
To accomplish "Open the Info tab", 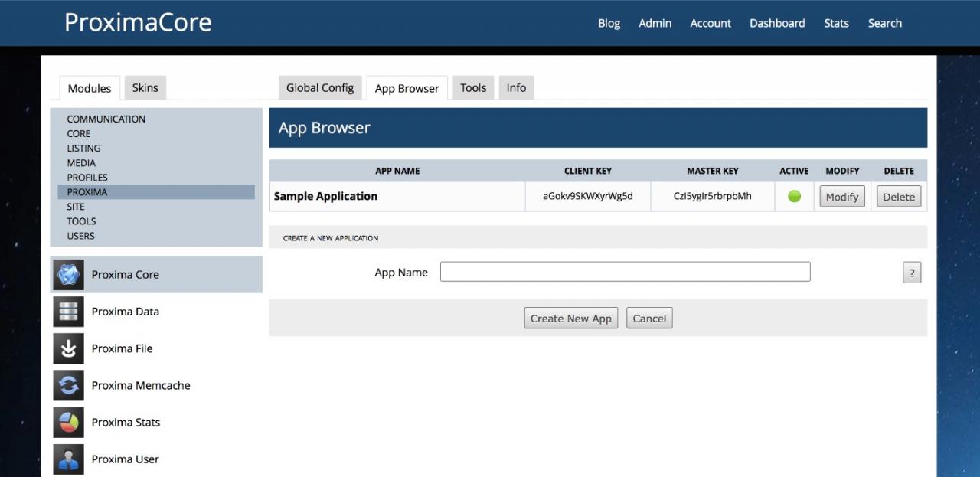I will 516,88.
